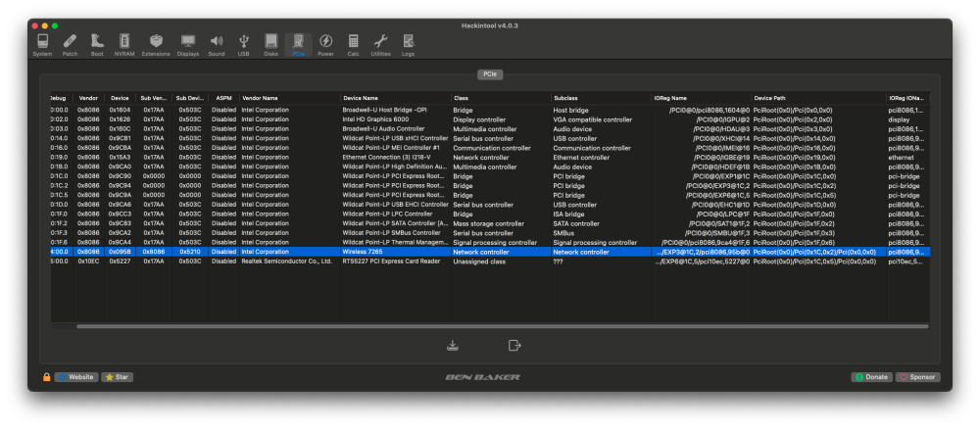Open the Patch section
Image resolution: width=980 pixels, height=428 pixels.
click(70, 45)
